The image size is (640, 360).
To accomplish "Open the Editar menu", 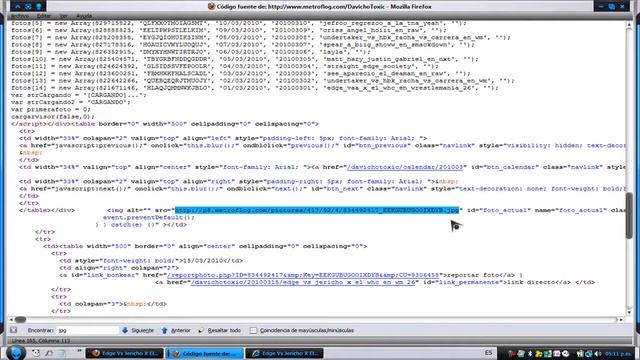I will [44, 16].
